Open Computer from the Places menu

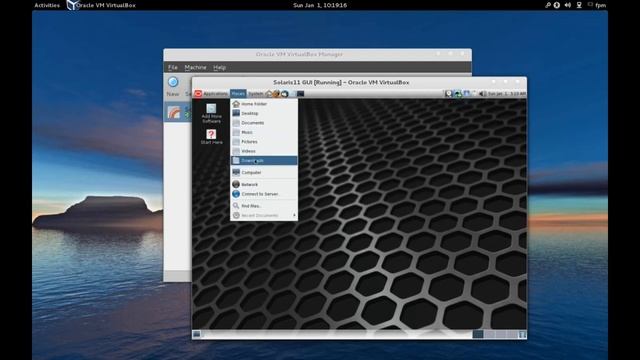pyautogui.click(x=264, y=173)
